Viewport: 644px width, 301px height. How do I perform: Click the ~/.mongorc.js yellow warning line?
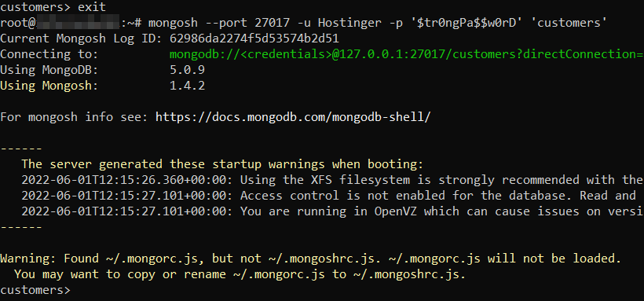coord(310,259)
